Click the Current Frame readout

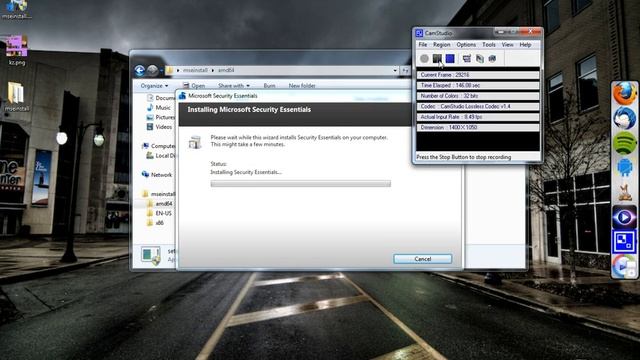pos(478,75)
